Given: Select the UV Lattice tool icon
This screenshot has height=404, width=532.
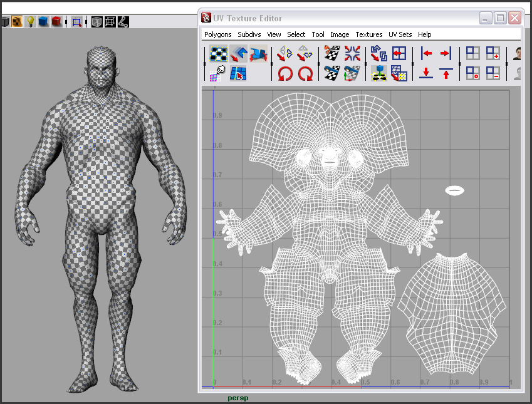Looking at the screenshot, I should pos(219,54).
